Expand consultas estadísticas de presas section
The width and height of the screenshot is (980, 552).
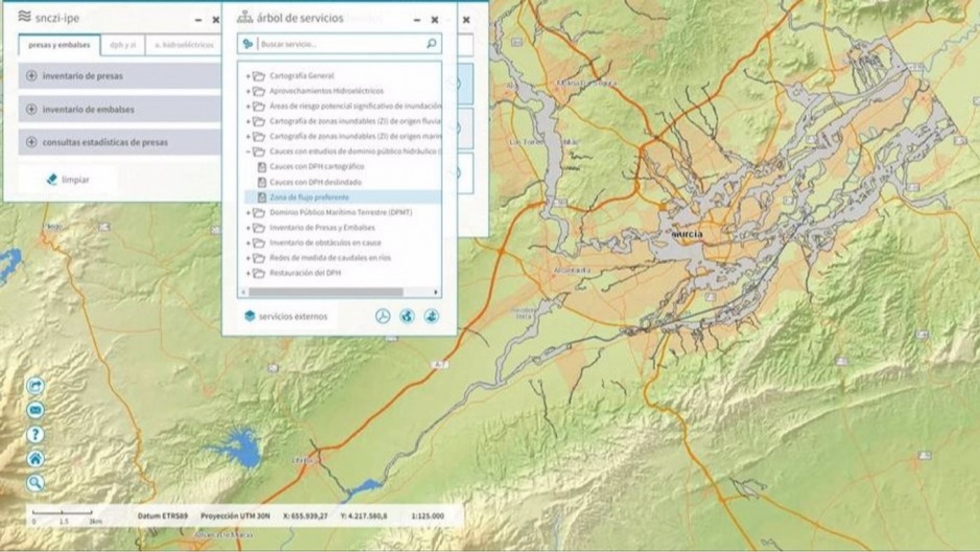(31, 142)
